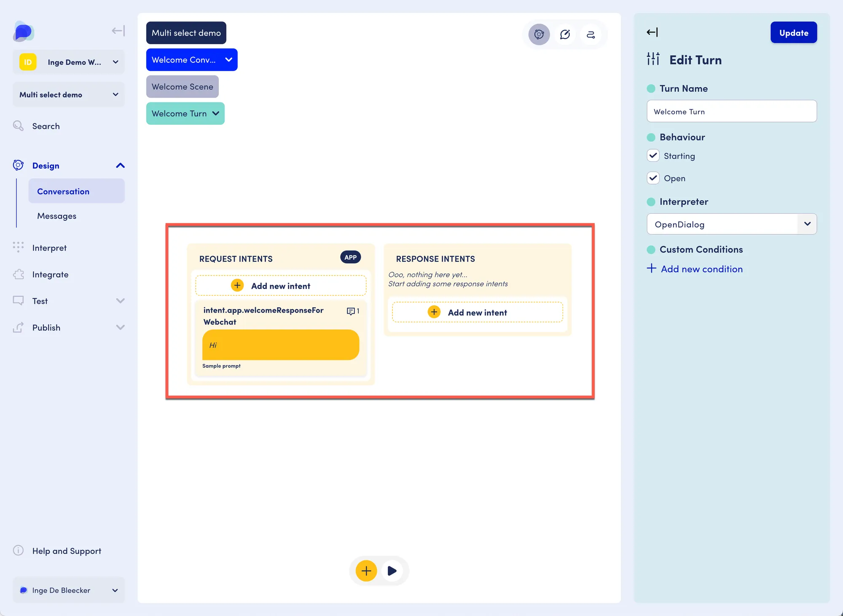Click the Test chat icon
843x616 pixels.
point(18,300)
